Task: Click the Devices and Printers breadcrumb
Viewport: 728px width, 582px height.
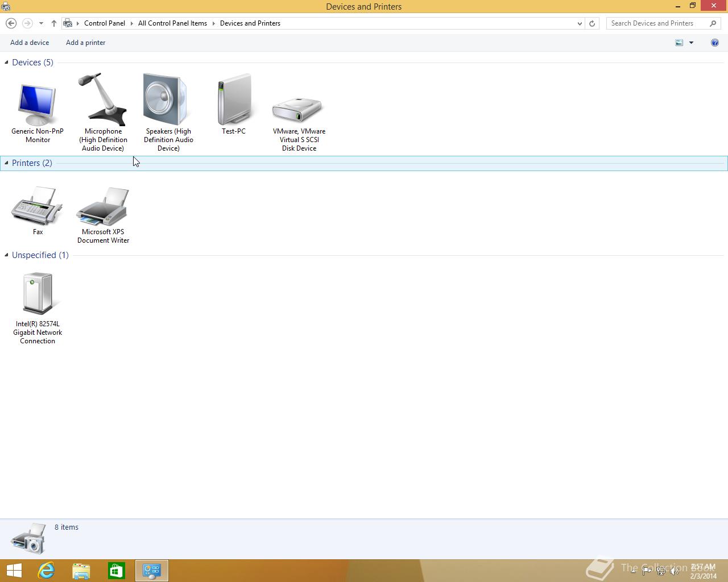Action: [250, 23]
